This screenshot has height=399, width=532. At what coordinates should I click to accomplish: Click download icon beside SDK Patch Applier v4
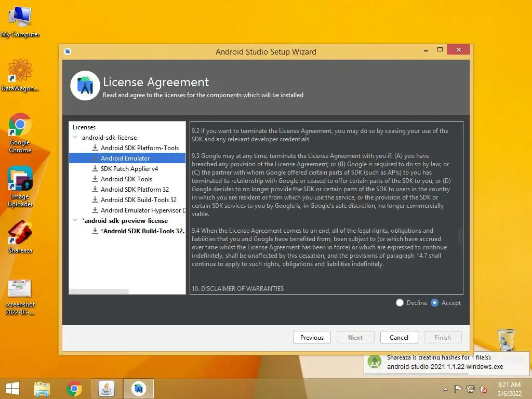(x=95, y=168)
